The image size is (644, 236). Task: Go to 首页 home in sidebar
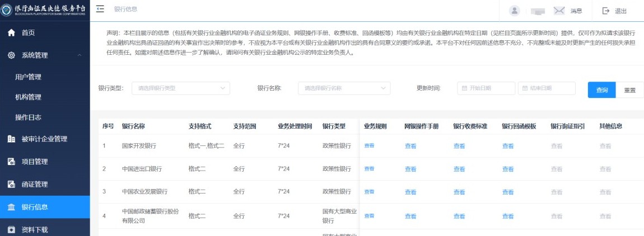(28, 33)
